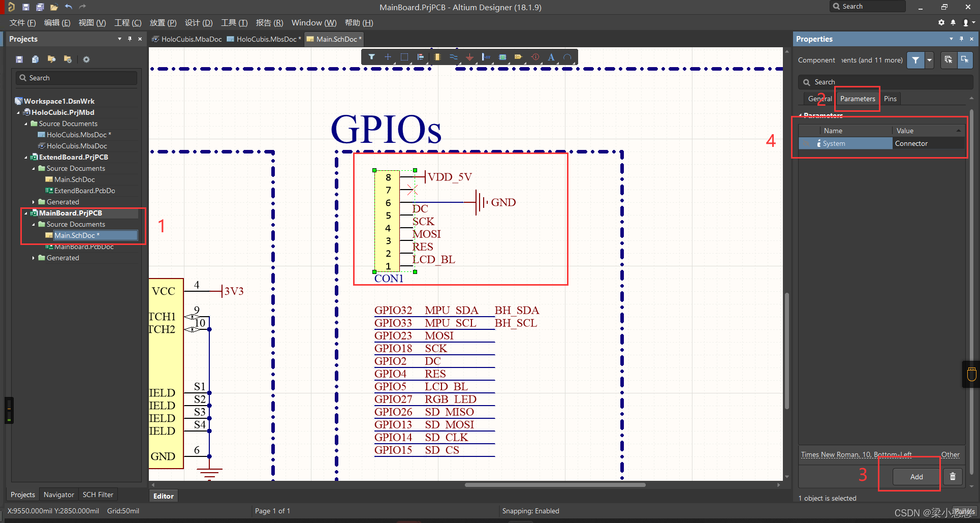Select the Place Wire tool
Screen dimensions: 980x523
tap(453, 57)
